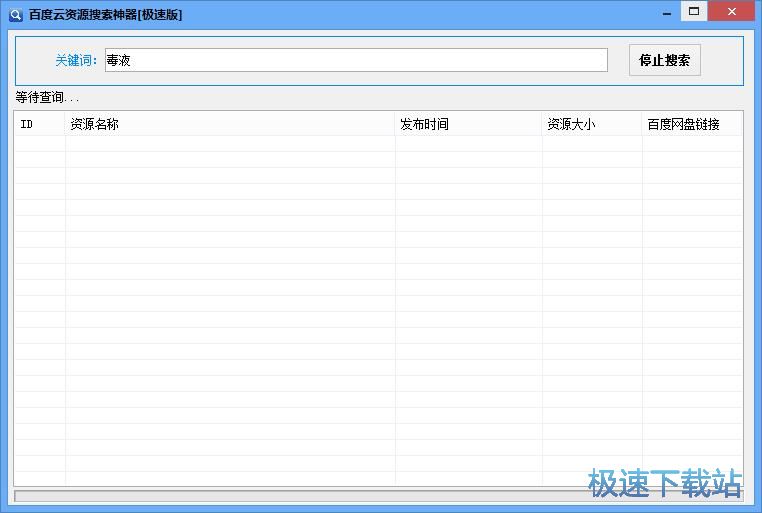Sort by the ID column header
The width and height of the screenshot is (762, 513).
[39, 124]
